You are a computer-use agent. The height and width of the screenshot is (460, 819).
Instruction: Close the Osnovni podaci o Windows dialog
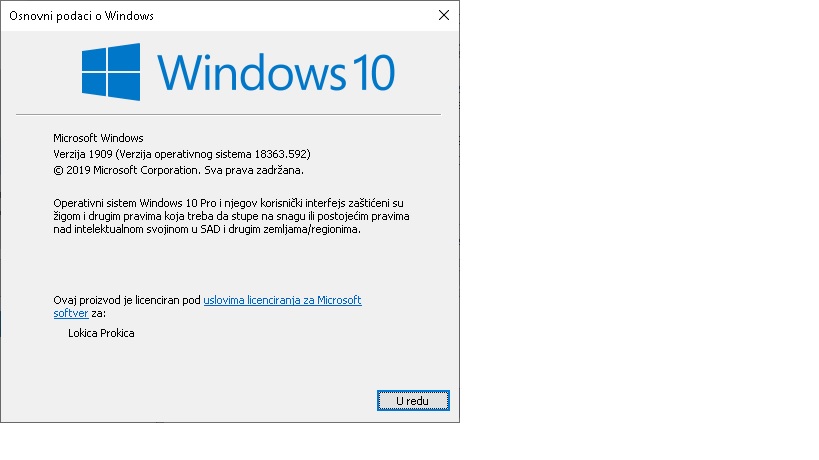click(x=443, y=16)
